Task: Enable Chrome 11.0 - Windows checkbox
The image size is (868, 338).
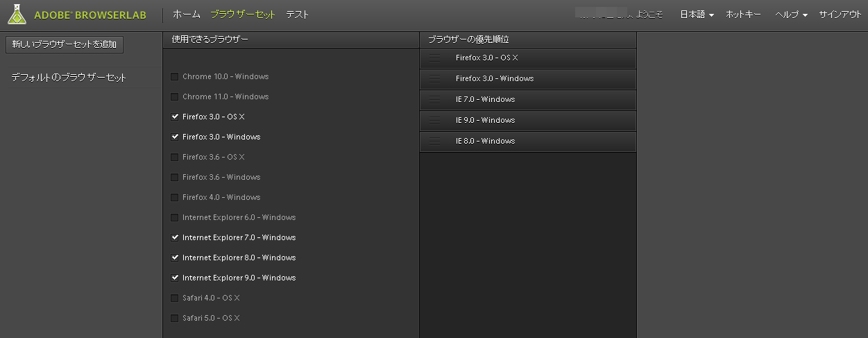Action: click(175, 96)
